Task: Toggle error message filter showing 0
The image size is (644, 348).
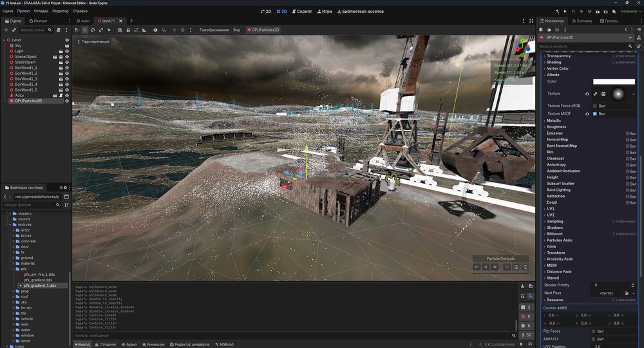Action: (x=526, y=316)
